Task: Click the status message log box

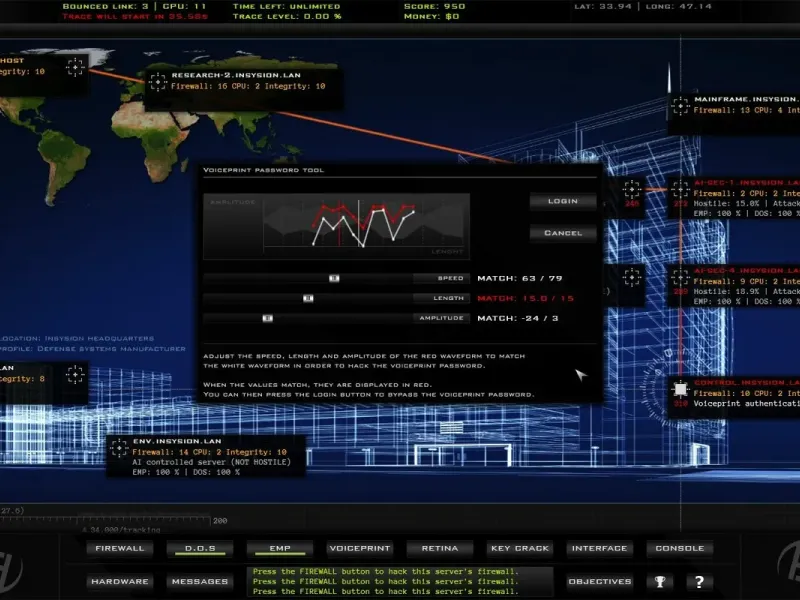Action: pos(401,582)
